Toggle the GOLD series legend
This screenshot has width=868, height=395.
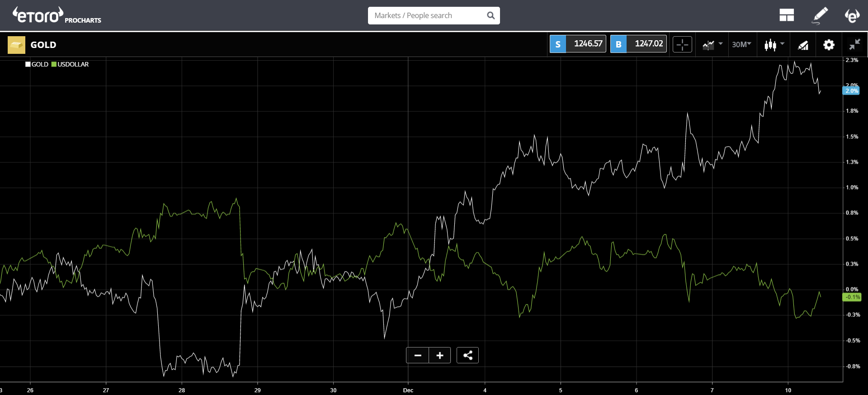coord(37,64)
